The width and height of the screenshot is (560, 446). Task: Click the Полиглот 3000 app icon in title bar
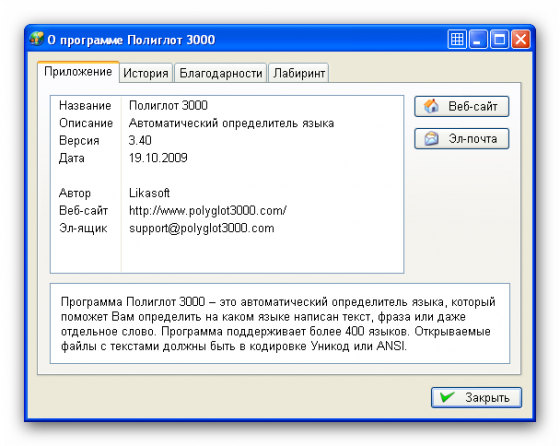click(36, 39)
